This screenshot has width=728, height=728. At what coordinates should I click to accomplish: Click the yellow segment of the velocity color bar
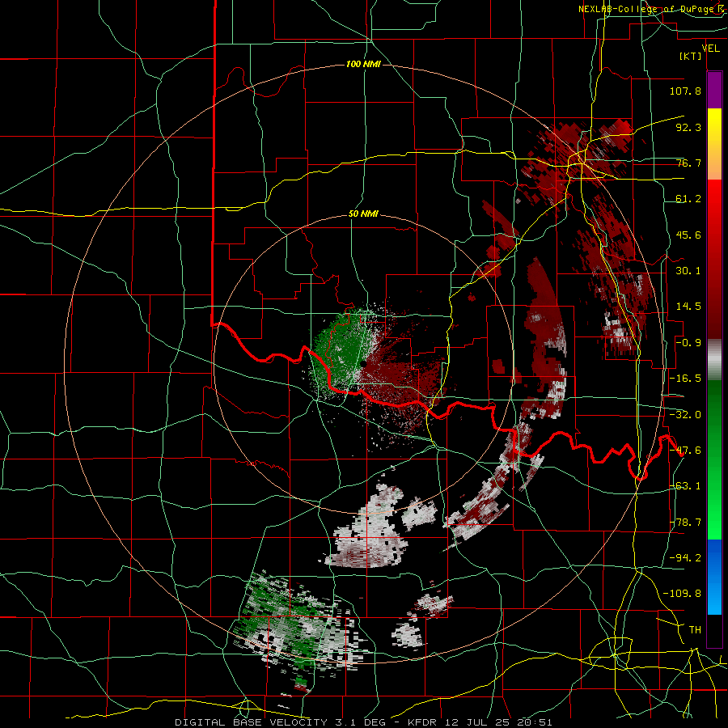(714, 144)
